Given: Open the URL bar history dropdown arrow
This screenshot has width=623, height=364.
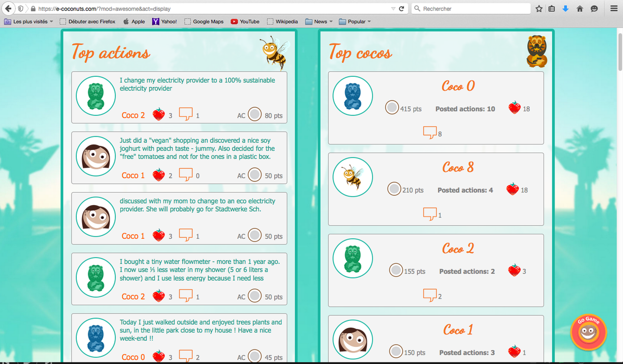Looking at the screenshot, I should tap(393, 9).
